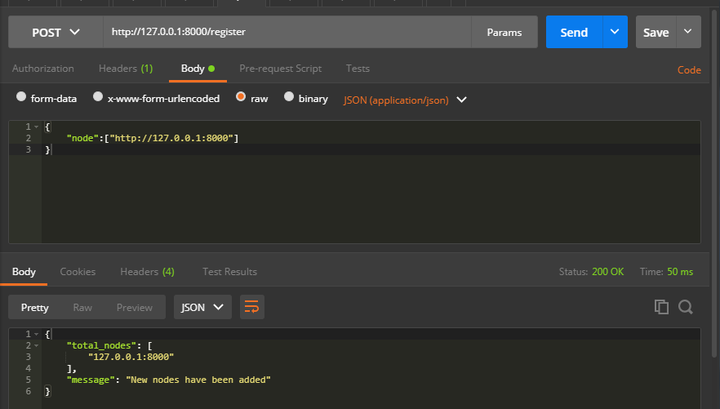The width and height of the screenshot is (720, 409).
Task: Select the raw body radio button
Action: [x=241, y=98]
